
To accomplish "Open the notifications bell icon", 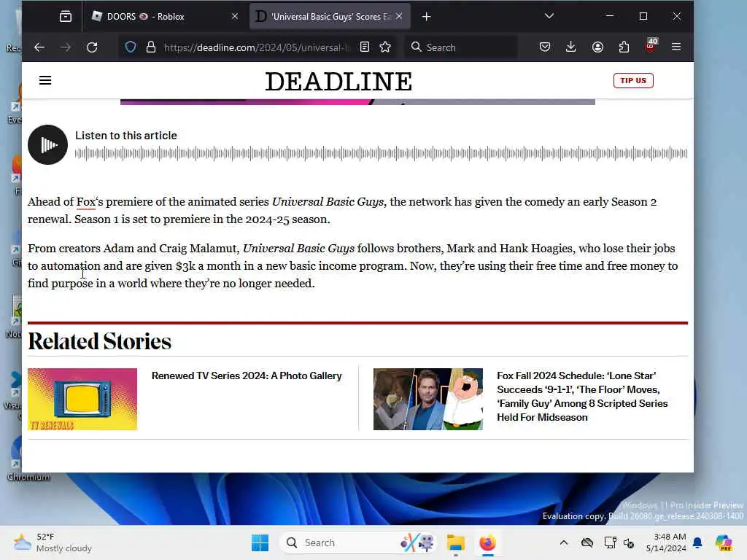I will point(697,542).
